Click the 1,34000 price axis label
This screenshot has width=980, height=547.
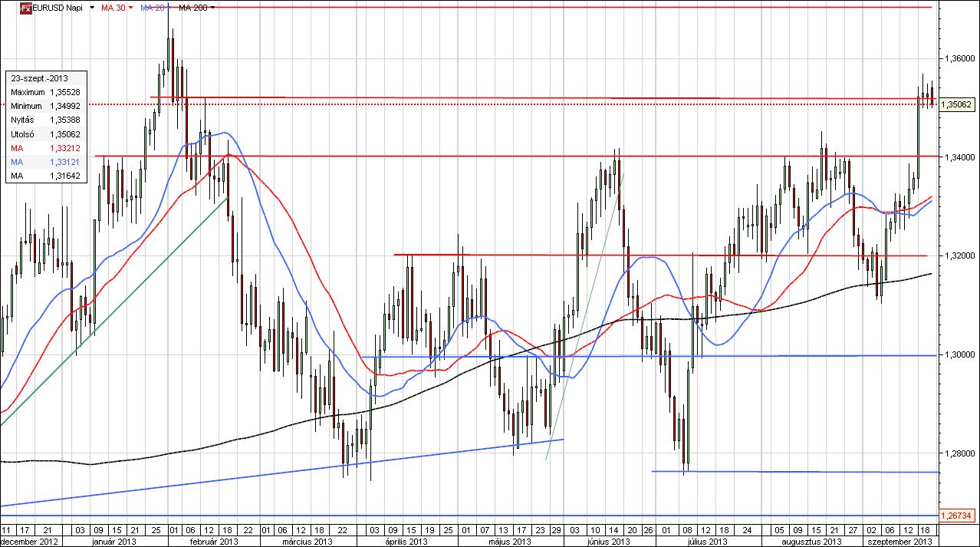[x=960, y=157]
